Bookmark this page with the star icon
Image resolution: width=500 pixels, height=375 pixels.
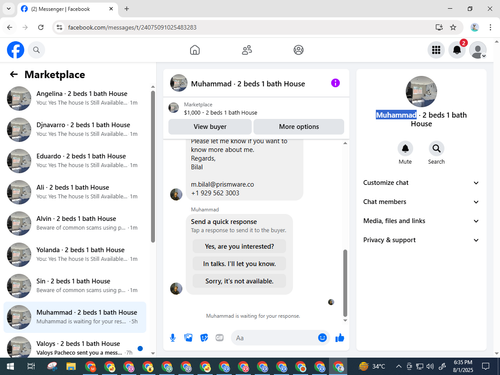(x=453, y=27)
